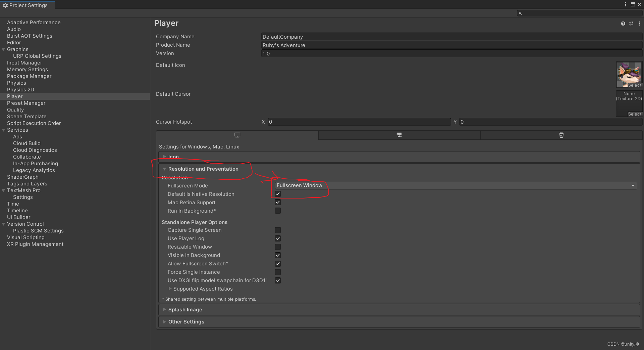
Task: Uncheck Mac Retina Support
Action: pos(277,202)
